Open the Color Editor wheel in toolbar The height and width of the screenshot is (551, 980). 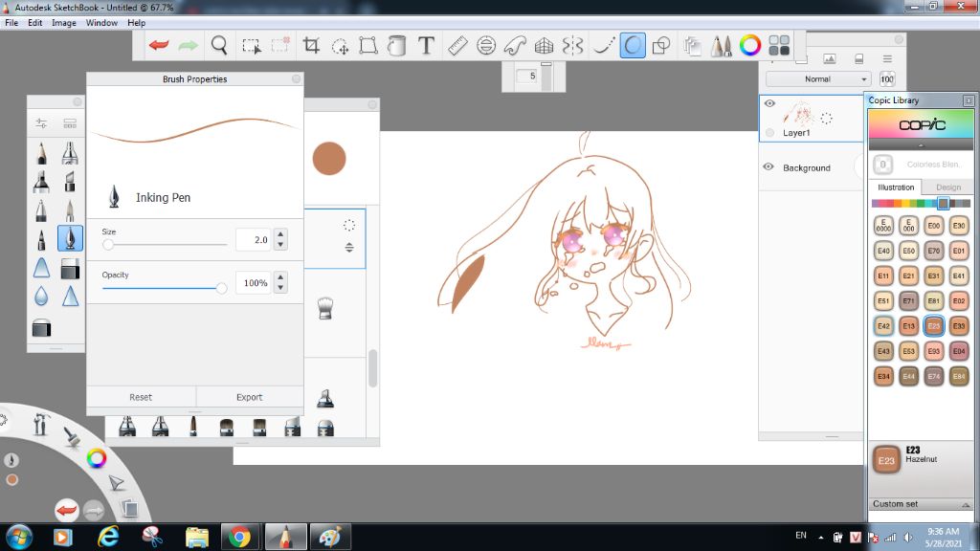pos(750,45)
